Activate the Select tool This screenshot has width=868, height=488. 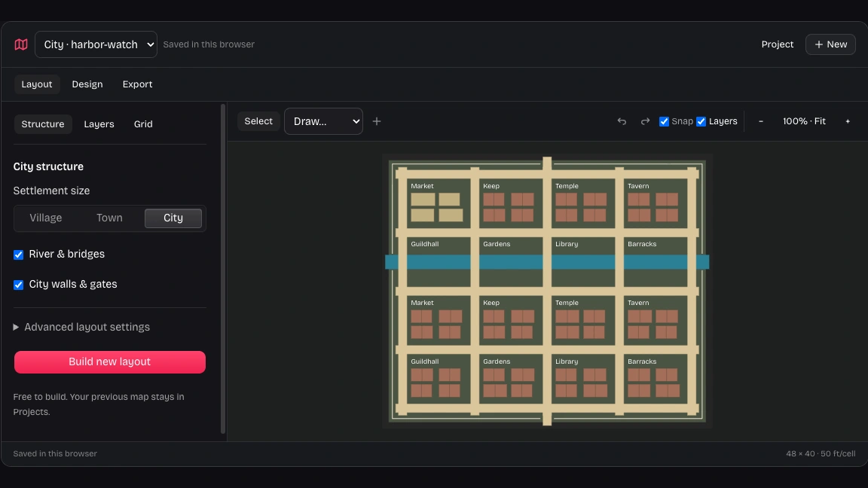pyautogui.click(x=258, y=121)
